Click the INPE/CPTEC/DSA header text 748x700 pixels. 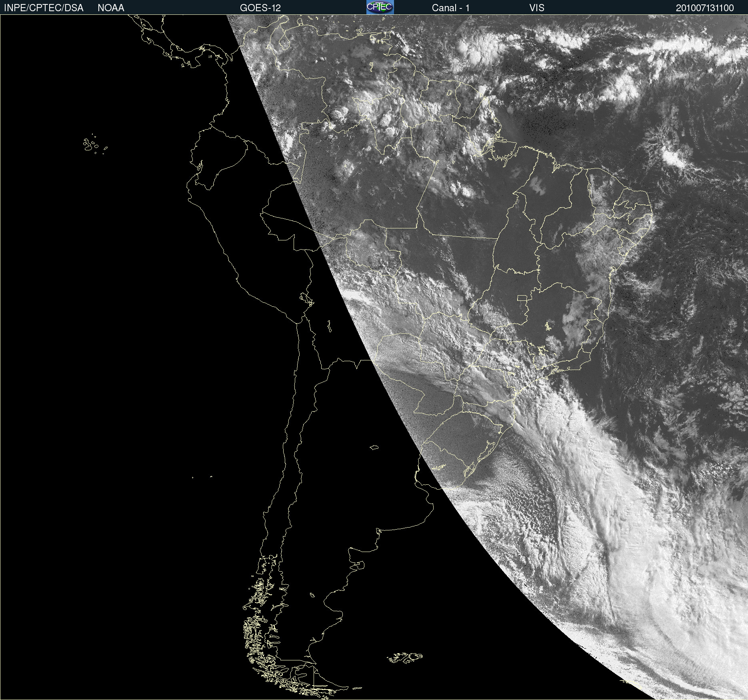(44, 8)
